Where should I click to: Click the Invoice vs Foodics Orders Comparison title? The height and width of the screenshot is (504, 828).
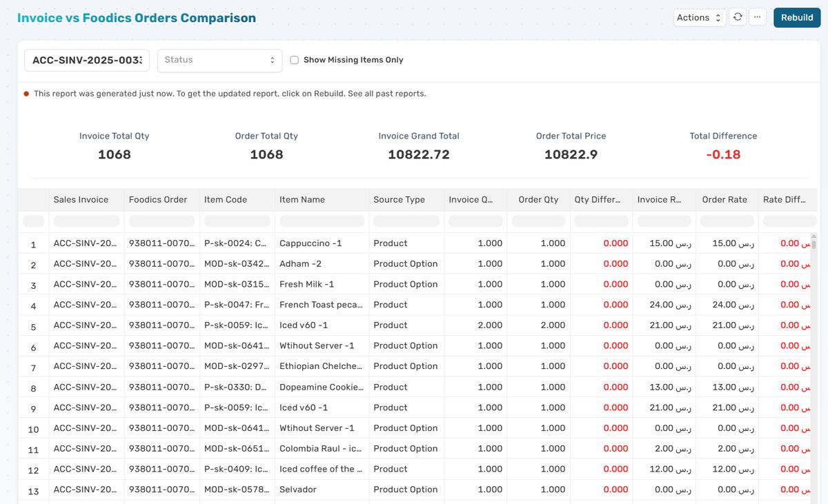(x=136, y=17)
